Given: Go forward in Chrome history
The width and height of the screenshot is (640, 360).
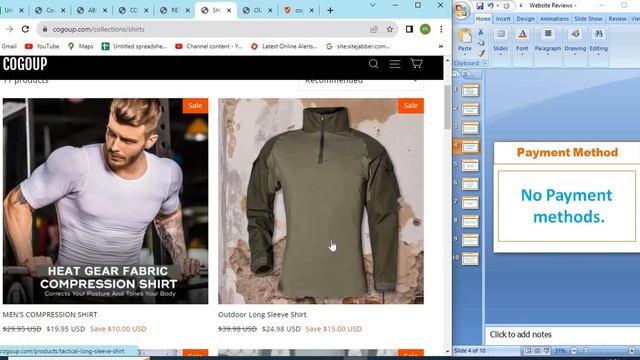Looking at the screenshot, I should (9, 29).
